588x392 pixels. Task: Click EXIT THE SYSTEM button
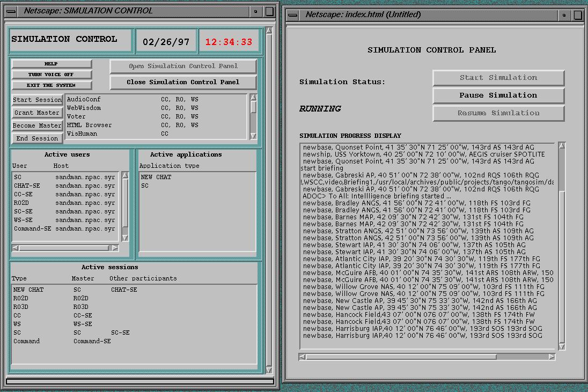tap(52, 85)
